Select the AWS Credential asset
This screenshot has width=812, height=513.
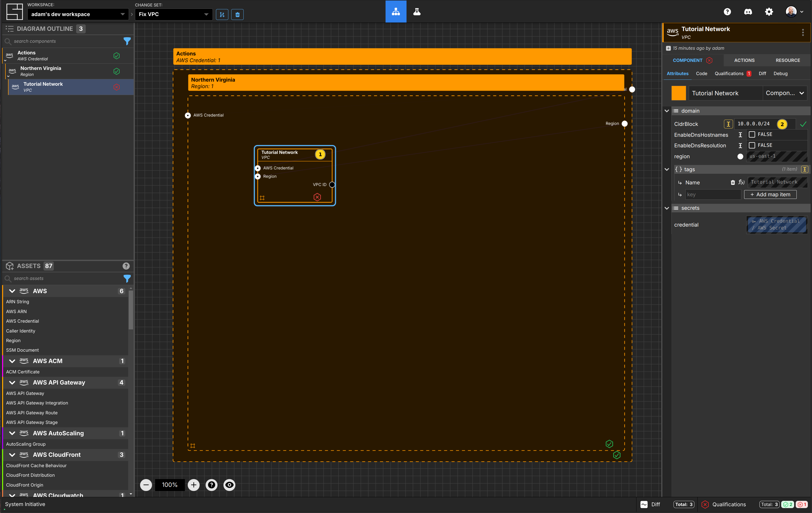[x=23, y=321]
